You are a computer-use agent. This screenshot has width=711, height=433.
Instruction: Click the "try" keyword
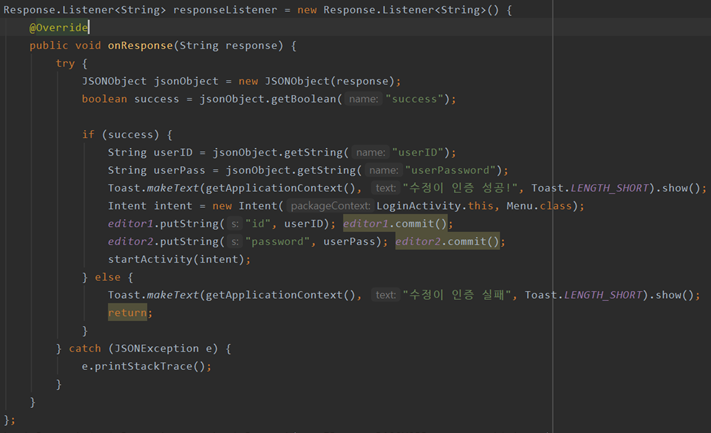click(x=65, y=63)
